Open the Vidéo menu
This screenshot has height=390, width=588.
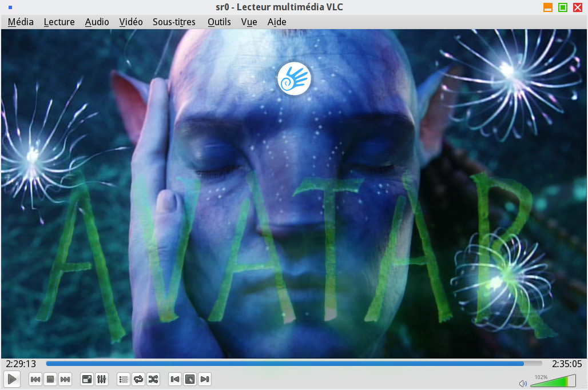pyautogui.click(x=131, y=22)
